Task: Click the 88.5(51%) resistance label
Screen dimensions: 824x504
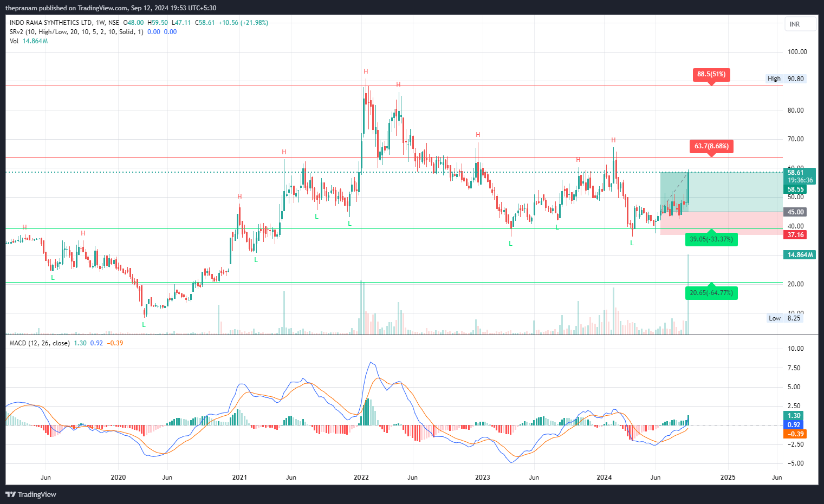Action: tap(711, 75)
